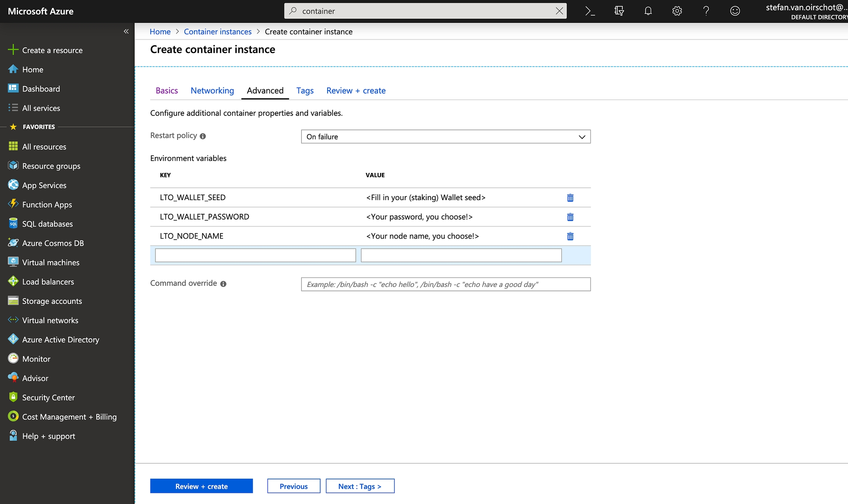Focus the top search field
This screenshot has width=848, height=504.
[x=425, y=11]
